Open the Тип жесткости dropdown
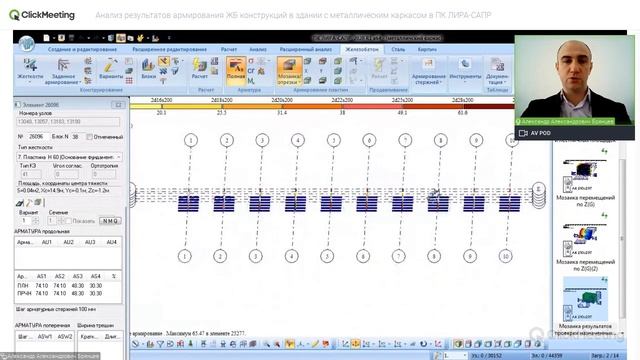This screenshot has width=640, height=360. (x=69, y=157)
